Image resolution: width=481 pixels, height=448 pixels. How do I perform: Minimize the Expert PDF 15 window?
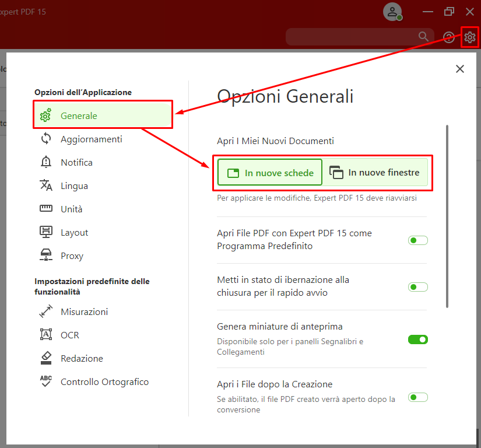(427, 12)
